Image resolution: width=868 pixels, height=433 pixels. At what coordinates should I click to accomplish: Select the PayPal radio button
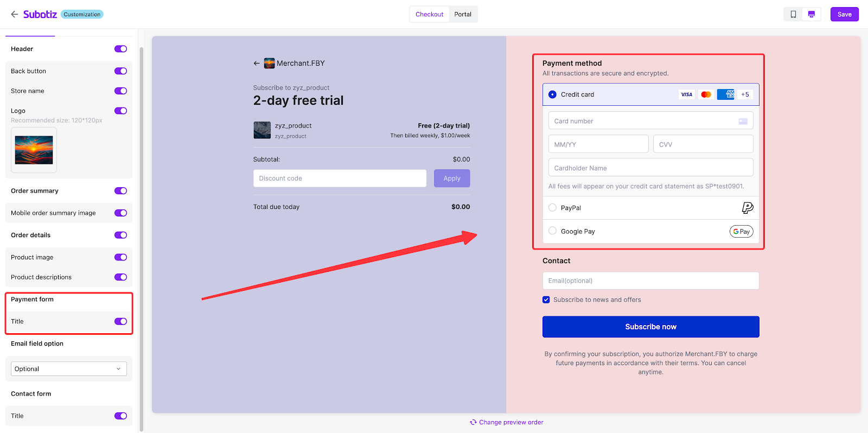tap(552, 208)
